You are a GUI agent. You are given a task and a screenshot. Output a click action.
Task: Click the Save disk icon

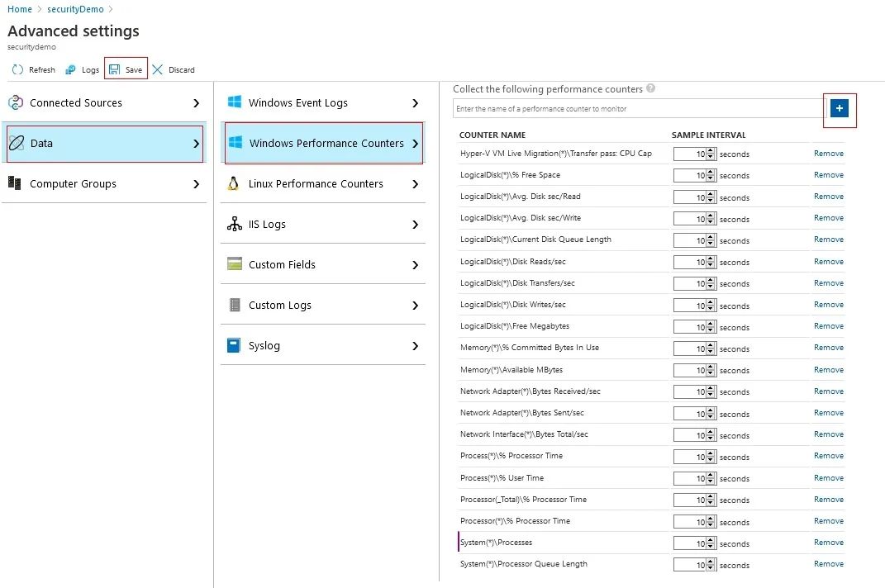click(x=115, y=70)
